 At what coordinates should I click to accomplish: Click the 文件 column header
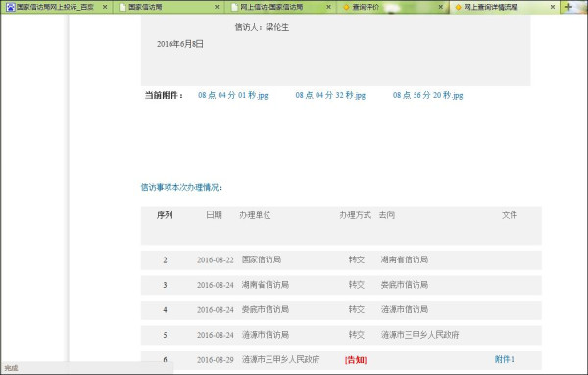[x=510, y=215]
